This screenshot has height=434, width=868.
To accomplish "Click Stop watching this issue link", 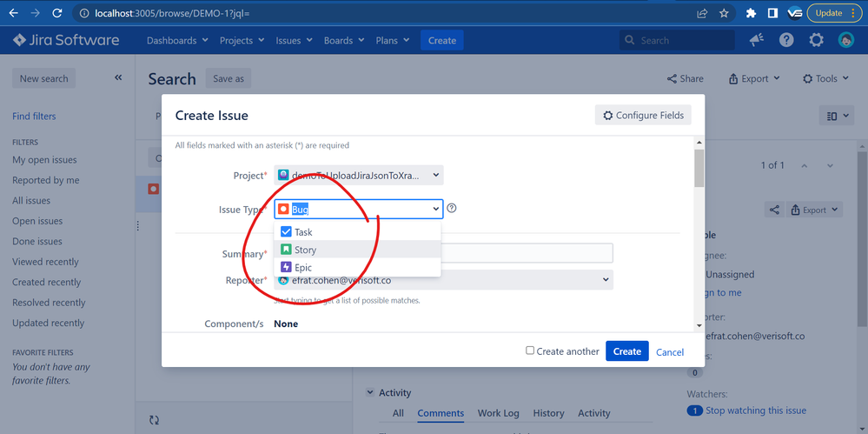I will [x=756, y=411].
